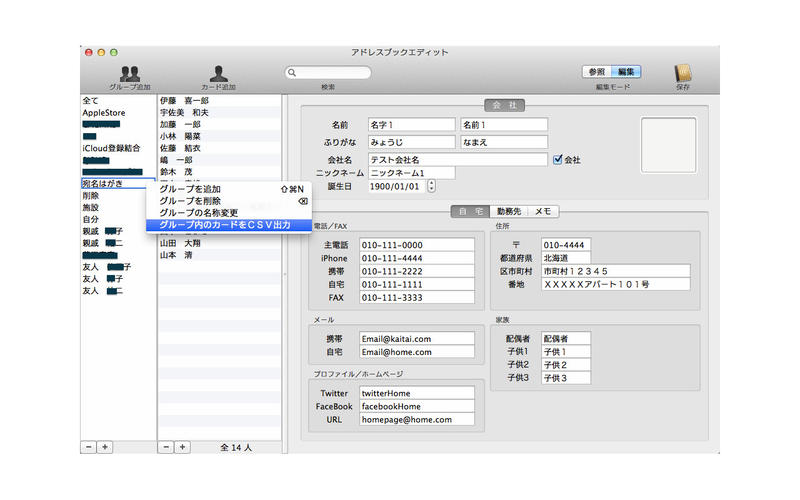This screenshot has height=500, width=800.
Task: Click the 子供3 field
Action: [566, 378]
